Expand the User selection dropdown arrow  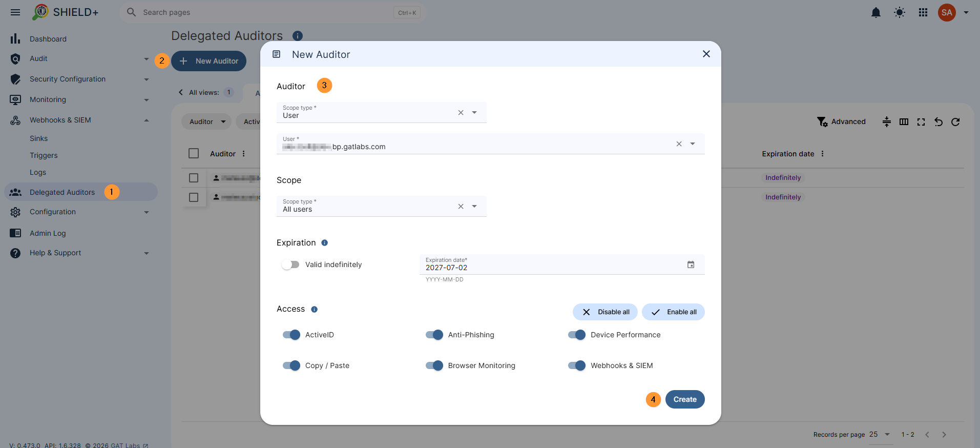(x=693, y=144)
